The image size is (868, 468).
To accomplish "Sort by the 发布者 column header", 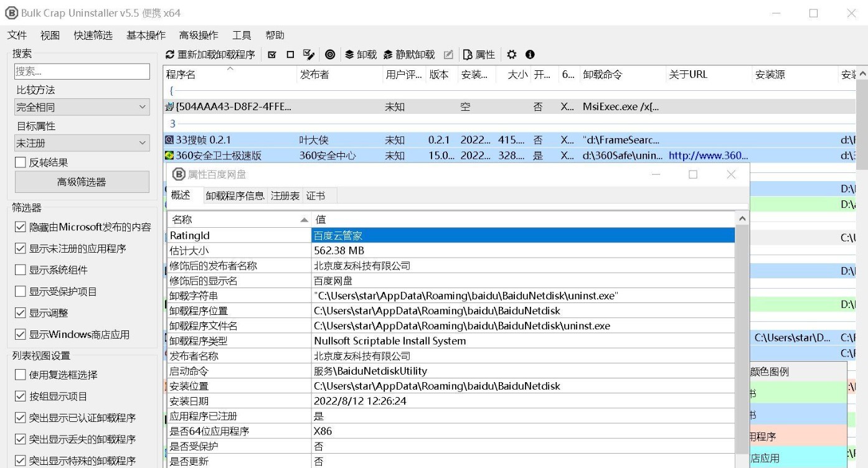I will pyautogui.click(x=341, y=75).
